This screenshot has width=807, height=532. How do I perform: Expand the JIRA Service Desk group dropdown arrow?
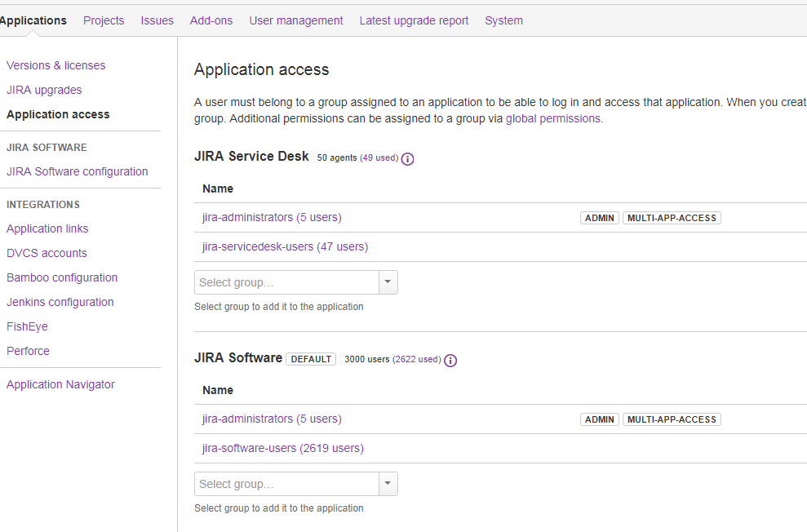tap(388, 282)
